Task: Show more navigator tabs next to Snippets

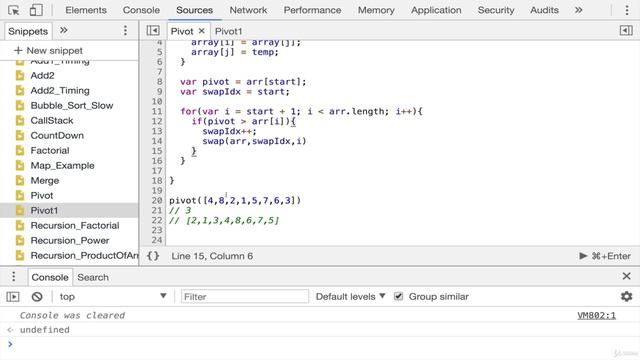Action: (x=64, y=30)
